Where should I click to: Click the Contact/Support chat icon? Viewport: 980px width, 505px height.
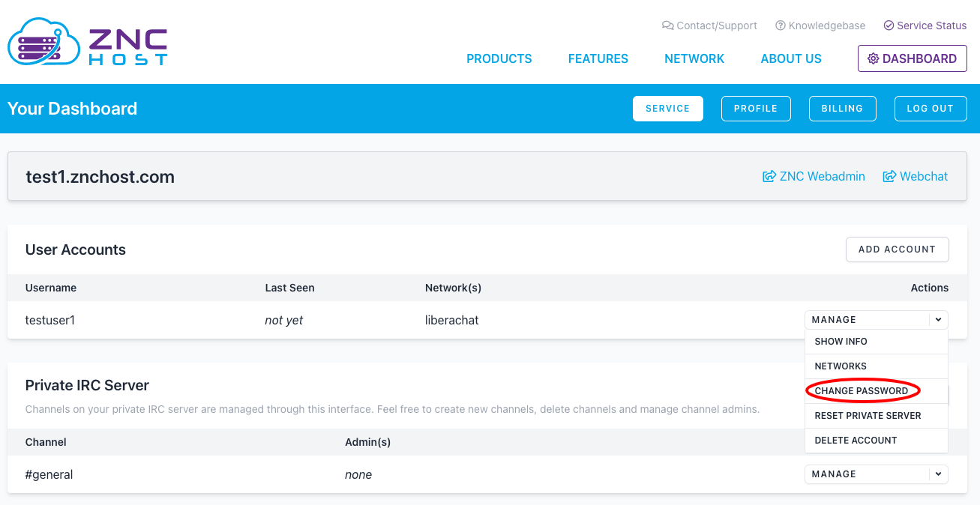coord(667,25)
